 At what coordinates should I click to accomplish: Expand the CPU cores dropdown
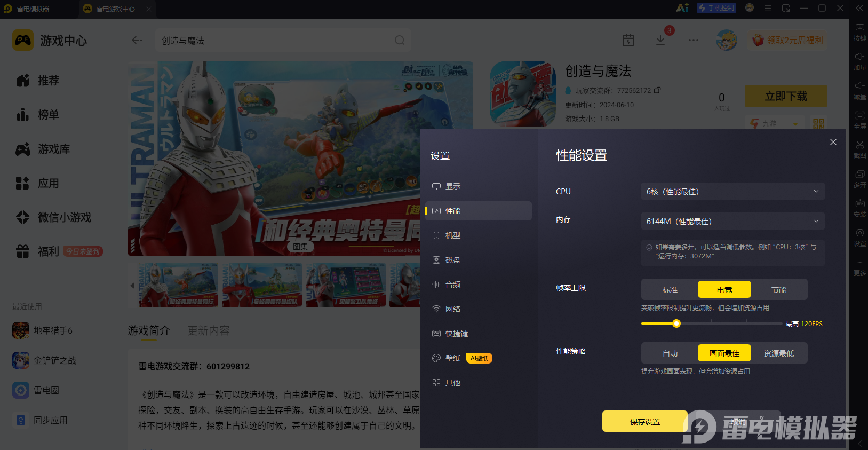tap(732, 191)
